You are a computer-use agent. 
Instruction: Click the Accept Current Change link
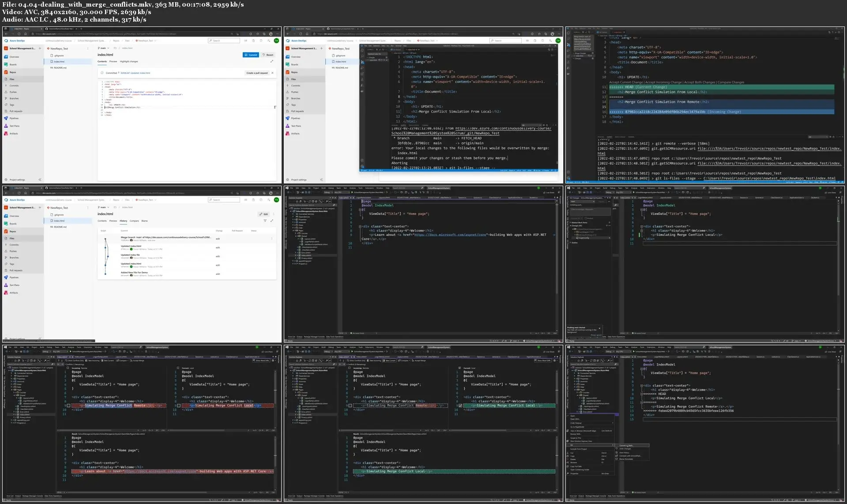(x=626, y=82)
